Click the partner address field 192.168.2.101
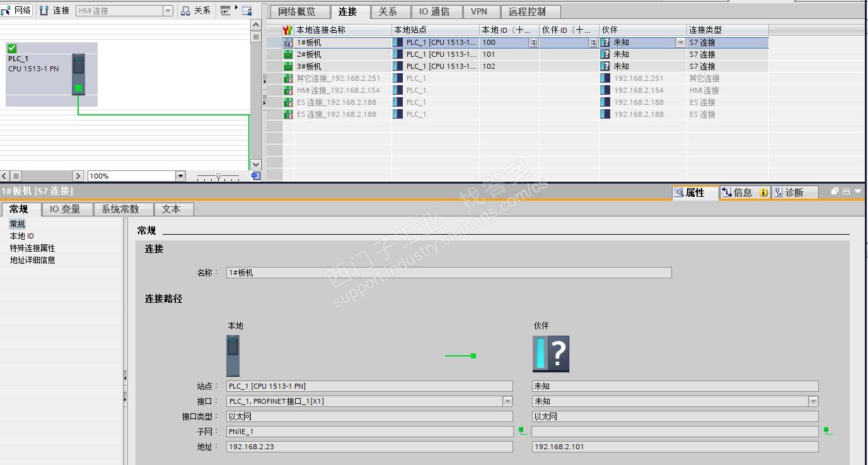868x465 pixels. (x=675, y=447)
